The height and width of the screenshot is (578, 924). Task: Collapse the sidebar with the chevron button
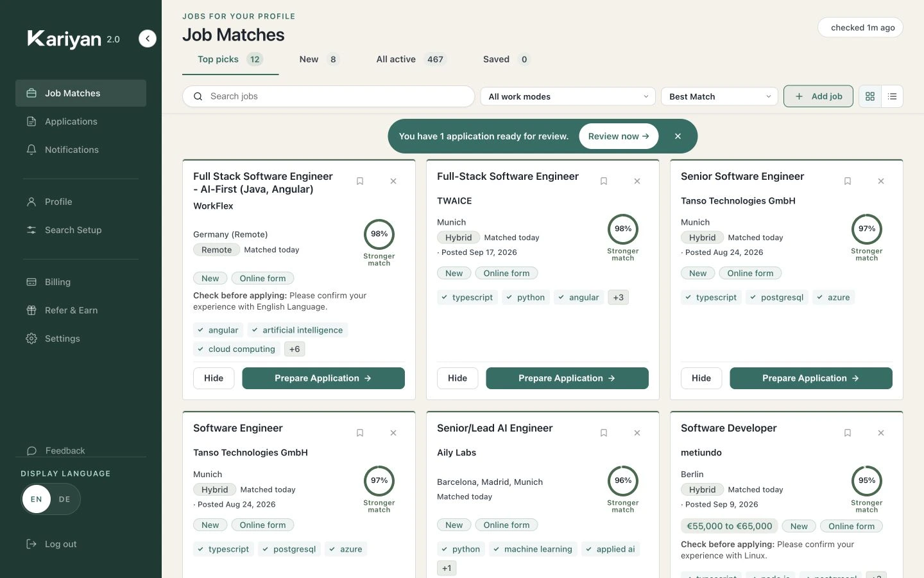[x=148, y=39]
